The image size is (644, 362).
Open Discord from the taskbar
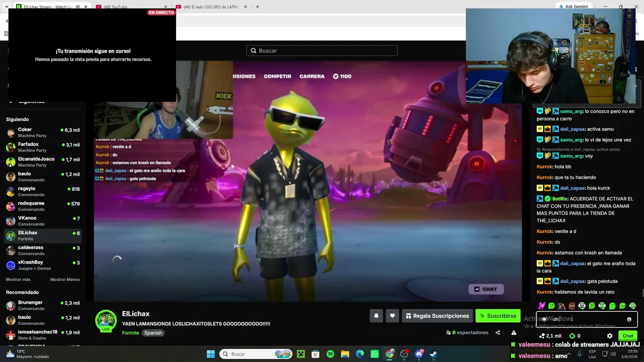tap(419, 354)
